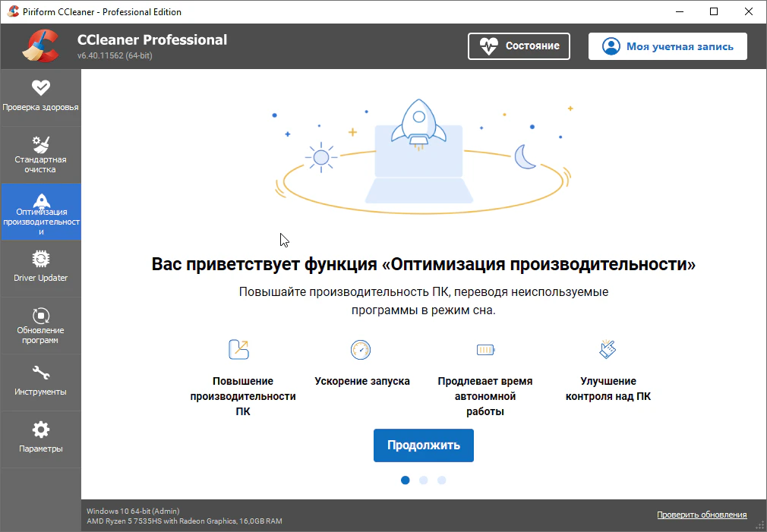Select the Оптимизация производительности sidebar tab
The image size is (767, 532).
(40, 212)
